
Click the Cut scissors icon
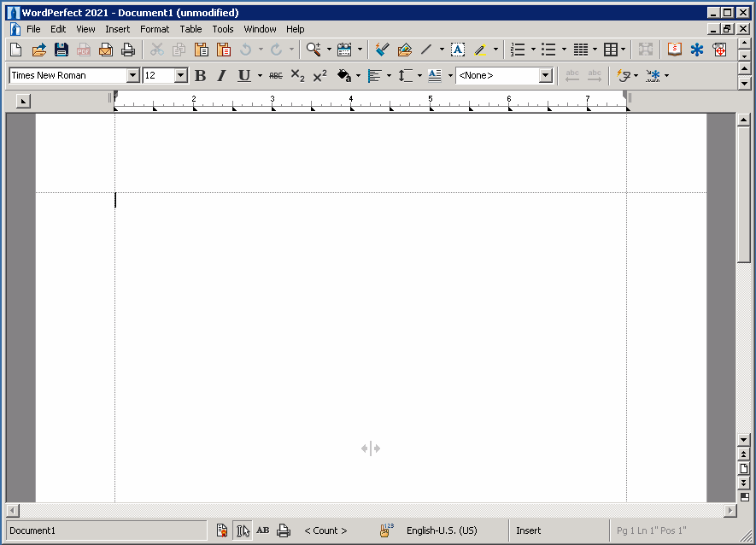point(156,50)
